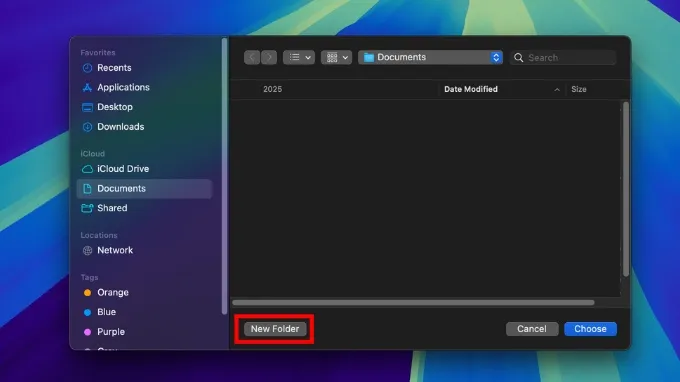Viewport: 680px width, 382px height.
Task: Click the sidebar vertical scrollbar
Action: point(224,176)
